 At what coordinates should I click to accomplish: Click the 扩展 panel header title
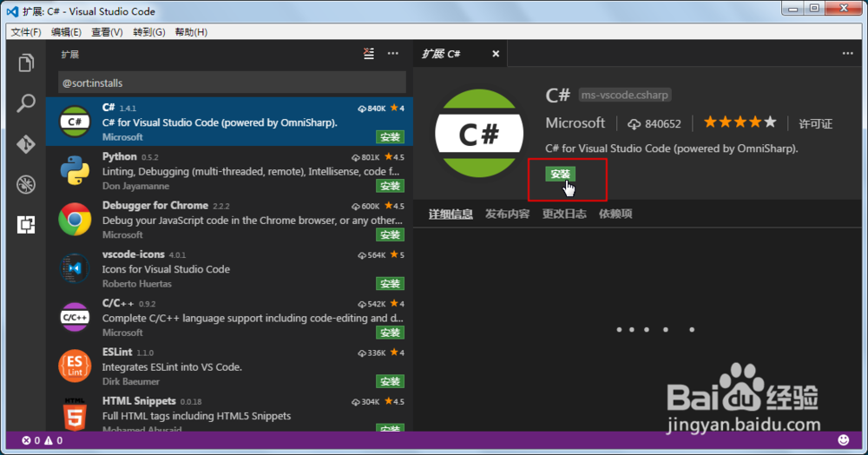pos(69,54)
